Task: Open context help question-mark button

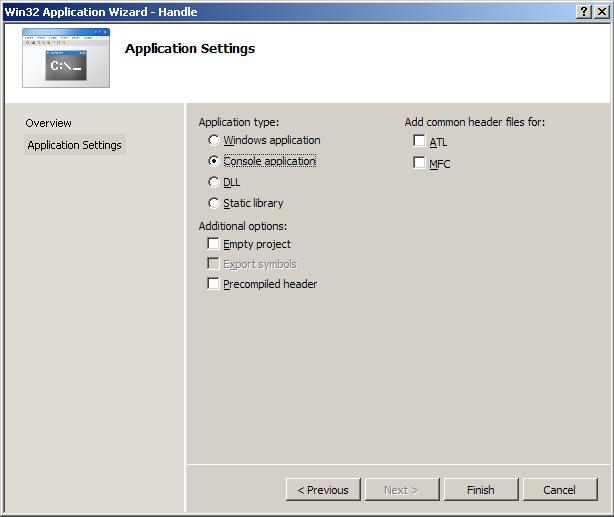Action: pyautogui.click(x=584, y=12)
